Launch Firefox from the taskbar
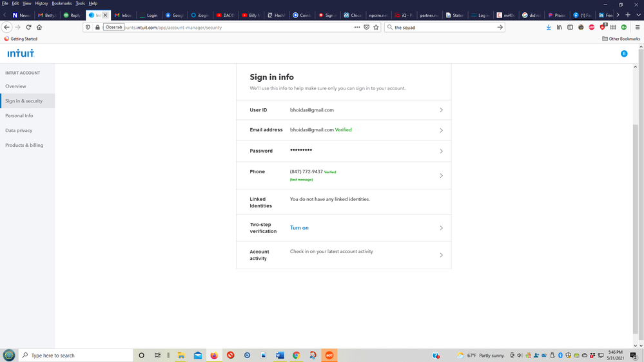 point(214,356)
